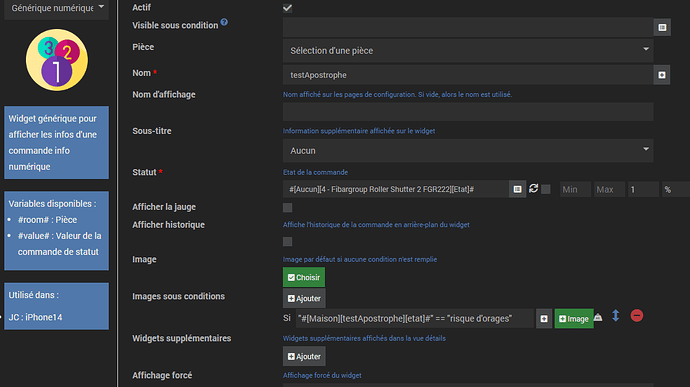Remove condition with the red minus icon
This screenshot has width=690, height=387.
point(637,316)
